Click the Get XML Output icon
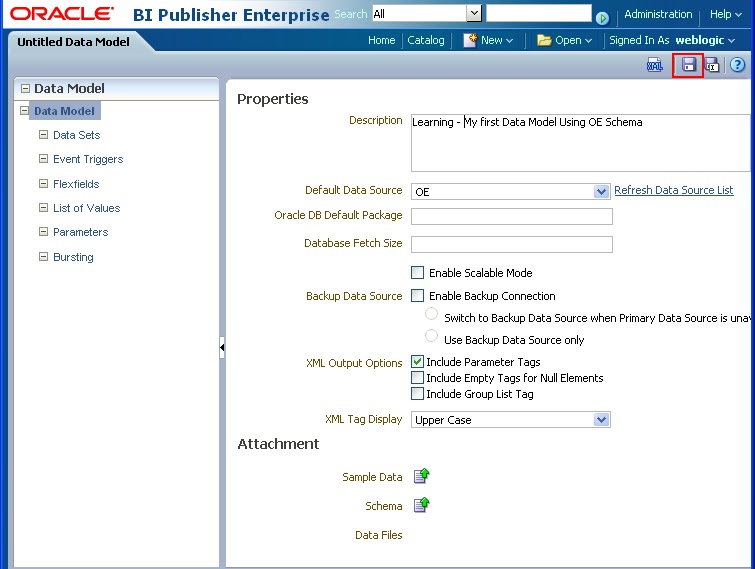 [x=654, y=65]
